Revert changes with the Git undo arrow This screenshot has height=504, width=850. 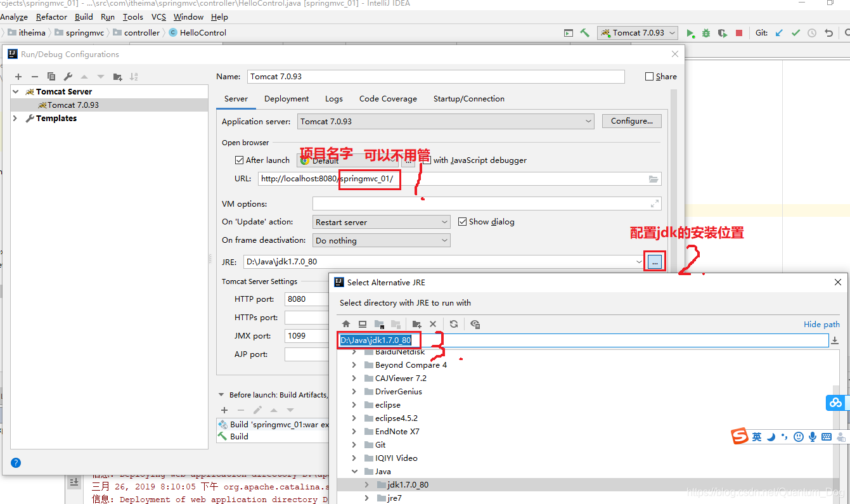click(828, 33)
